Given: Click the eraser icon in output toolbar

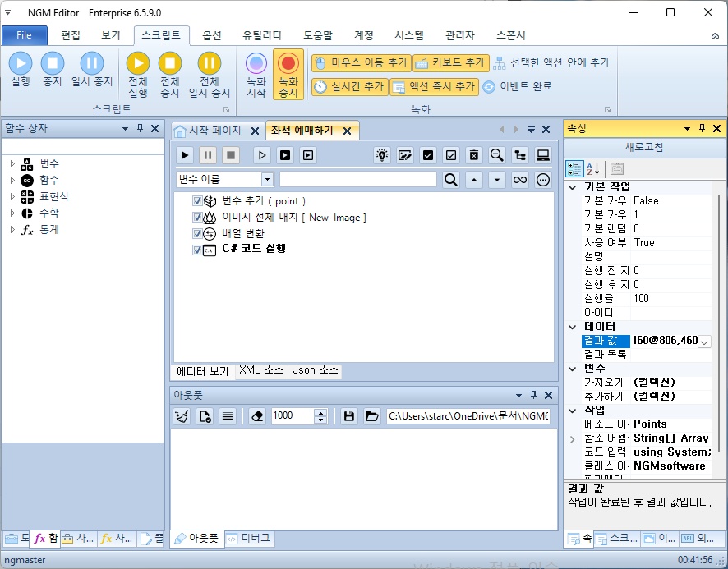Looking at the screenshot, I should click(256, 415).
